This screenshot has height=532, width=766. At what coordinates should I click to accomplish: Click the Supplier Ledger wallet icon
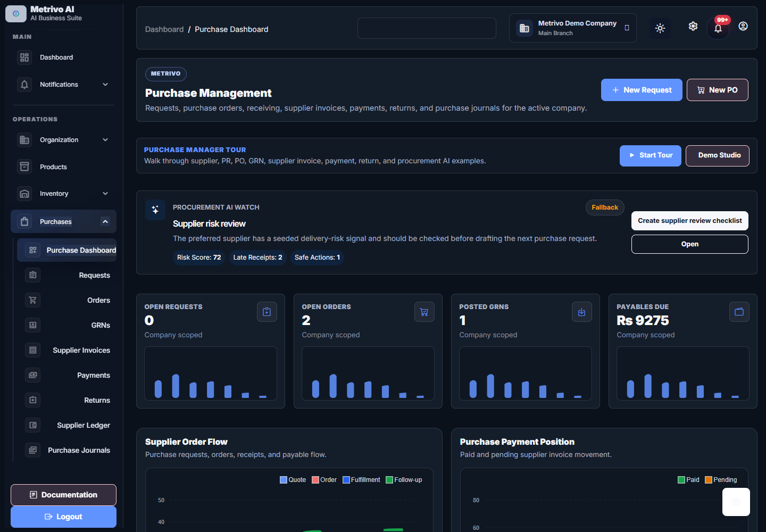33,425
